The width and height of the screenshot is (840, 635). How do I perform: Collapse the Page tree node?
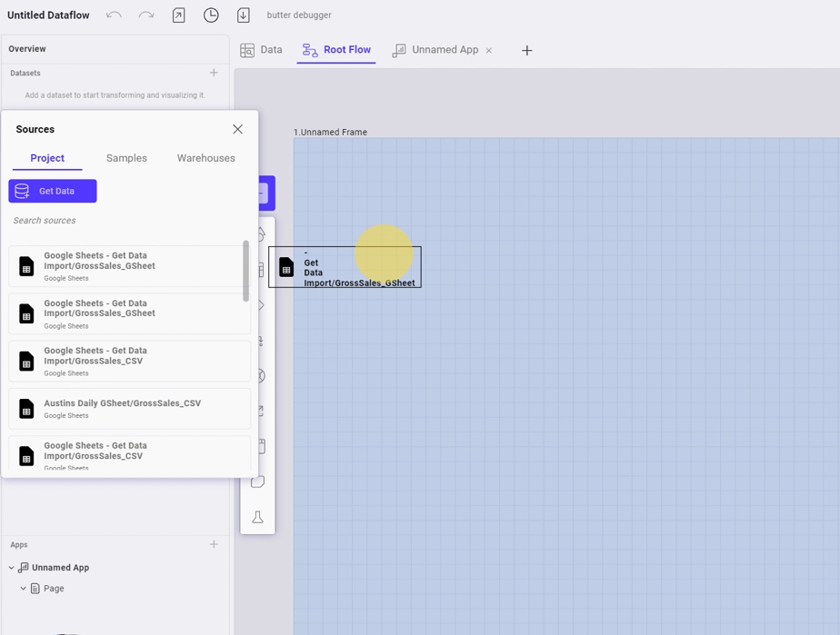[24, 589]
